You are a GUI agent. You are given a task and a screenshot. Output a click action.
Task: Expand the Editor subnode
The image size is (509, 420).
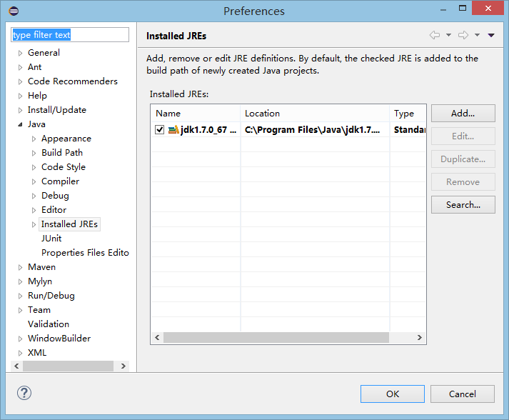(x=34, y=210)
